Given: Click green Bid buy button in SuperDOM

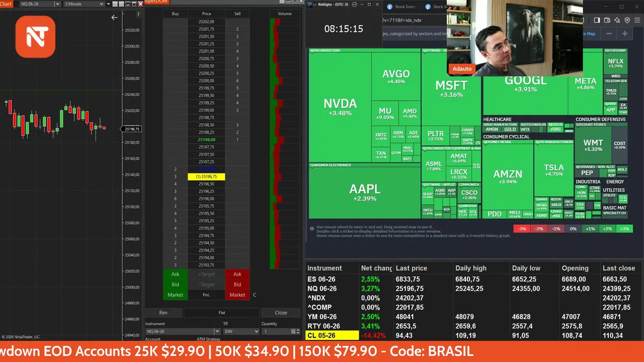Looking at the screenshot, I should click(175, 285).
